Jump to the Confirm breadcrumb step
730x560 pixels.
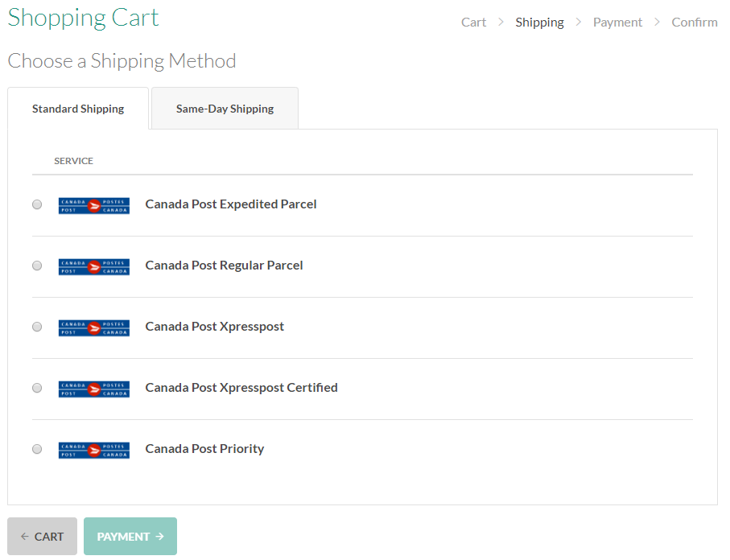694,23
